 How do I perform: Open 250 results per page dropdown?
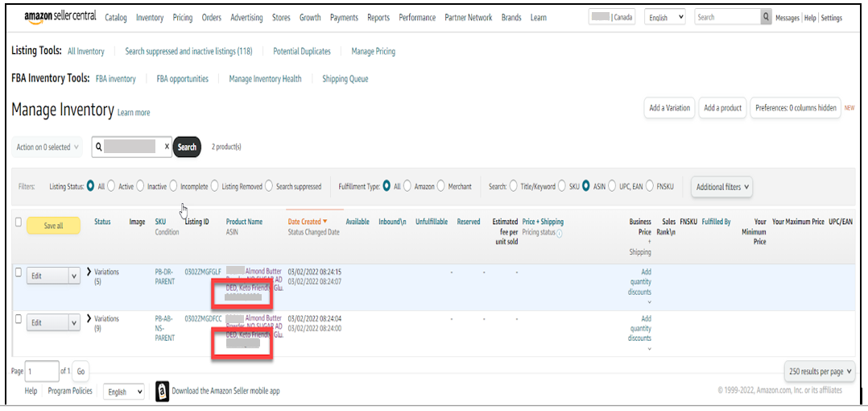click(x=820, y=371)
